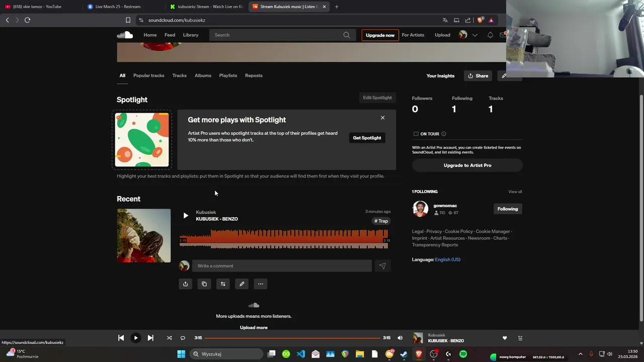Open the messages envelope icon
The image size is (644, 362).
tap(503, 35)
